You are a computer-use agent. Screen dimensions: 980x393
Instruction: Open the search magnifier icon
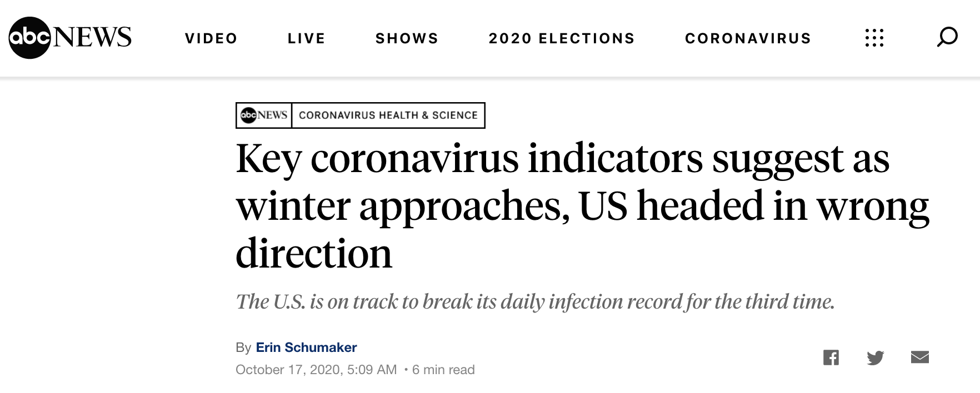tap(947, 37)
